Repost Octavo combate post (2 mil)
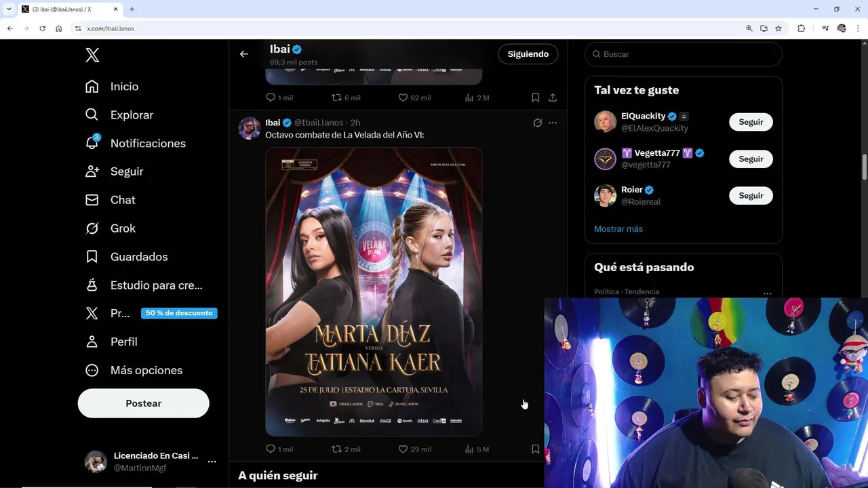Image resolution: width=868 pixels, height=488 pixels. (x=336, y=449)
